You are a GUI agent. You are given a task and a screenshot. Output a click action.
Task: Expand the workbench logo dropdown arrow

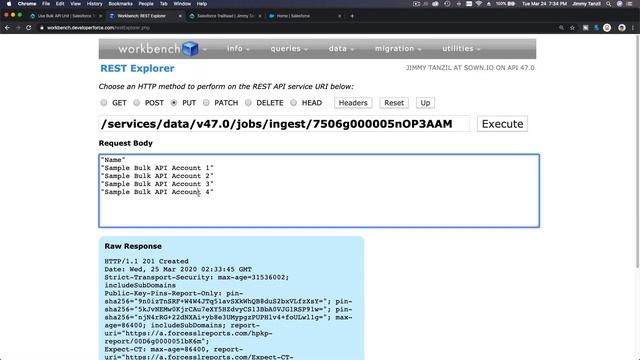(204, 50)
